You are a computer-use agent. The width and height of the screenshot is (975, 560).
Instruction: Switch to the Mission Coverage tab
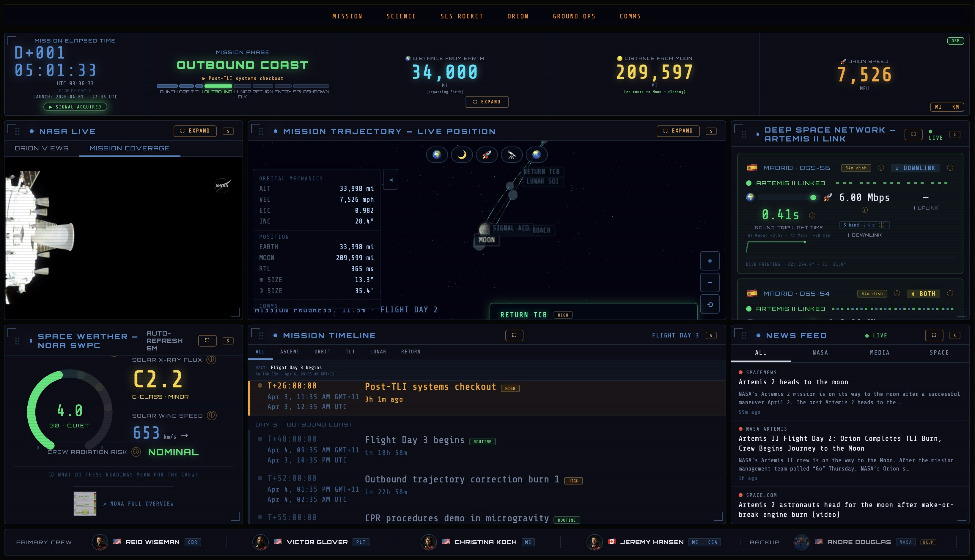[x=129, y=148]
